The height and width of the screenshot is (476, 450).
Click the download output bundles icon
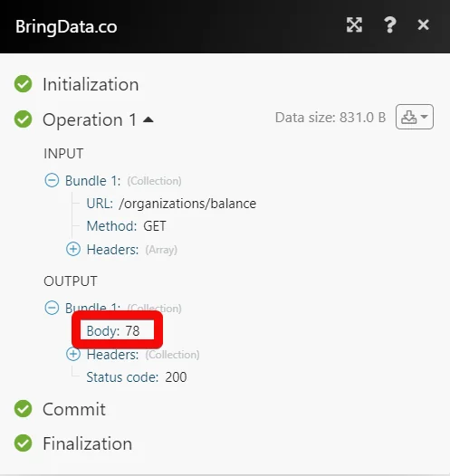(408, 117)
